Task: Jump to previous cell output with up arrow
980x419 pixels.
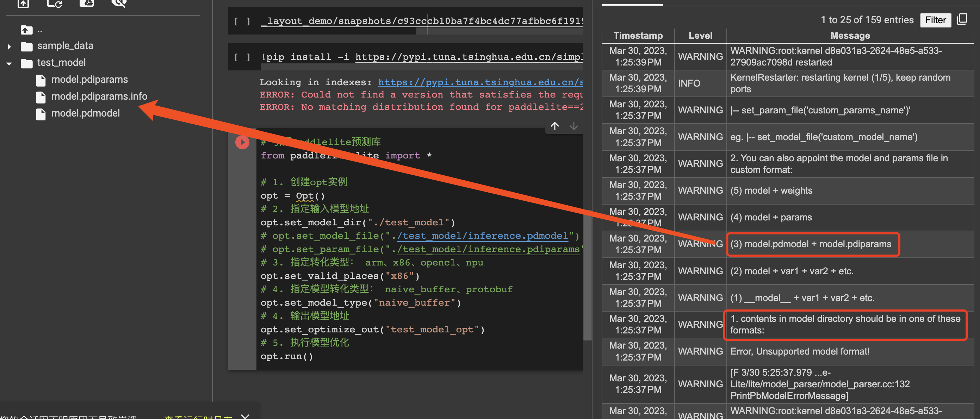Action: pos(555,126)
